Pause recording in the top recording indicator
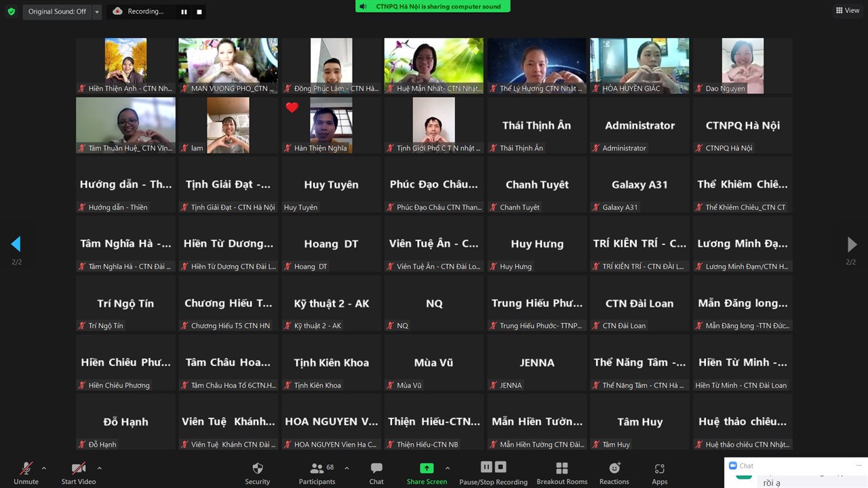 pos(184,12)
